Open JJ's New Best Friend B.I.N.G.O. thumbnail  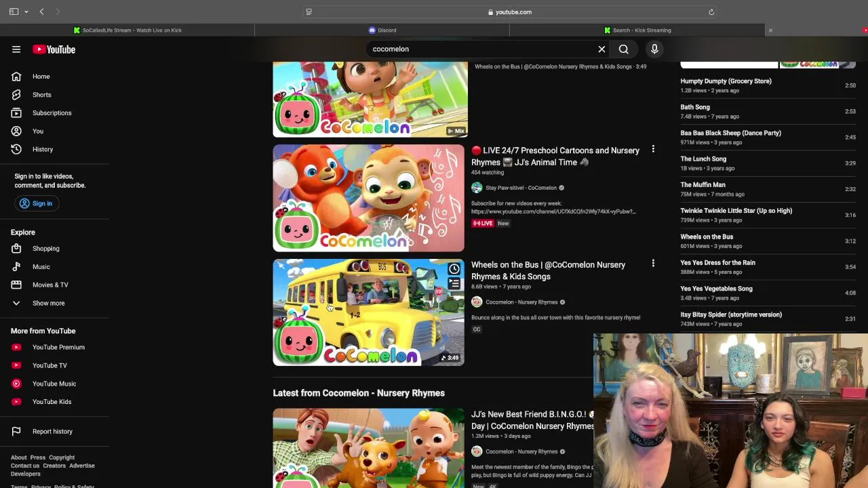(x=368, y=448)
